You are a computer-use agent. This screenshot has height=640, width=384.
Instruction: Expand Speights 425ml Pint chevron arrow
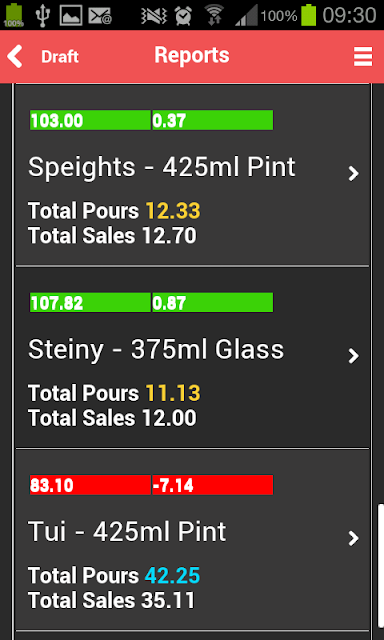[353, 174]
